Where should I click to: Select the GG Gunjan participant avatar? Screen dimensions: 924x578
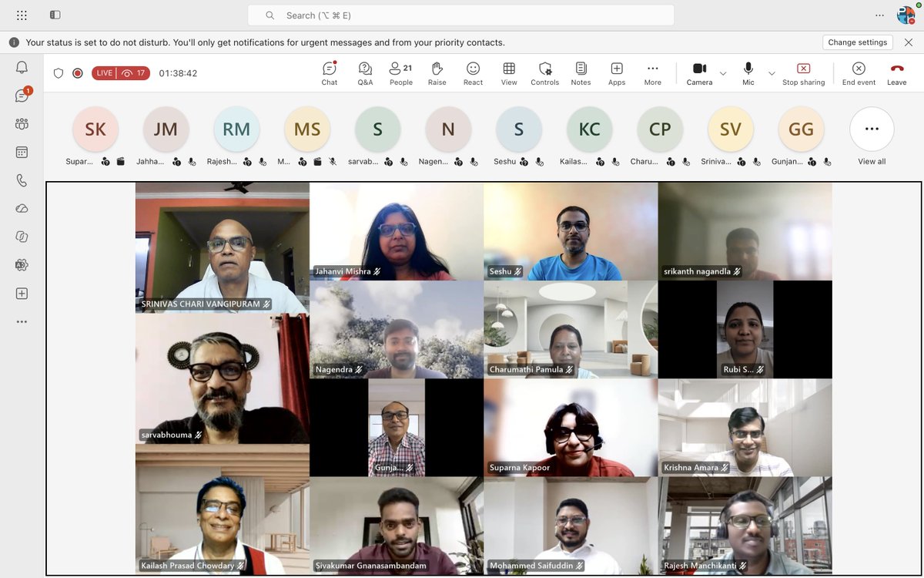tap(802, 129)
